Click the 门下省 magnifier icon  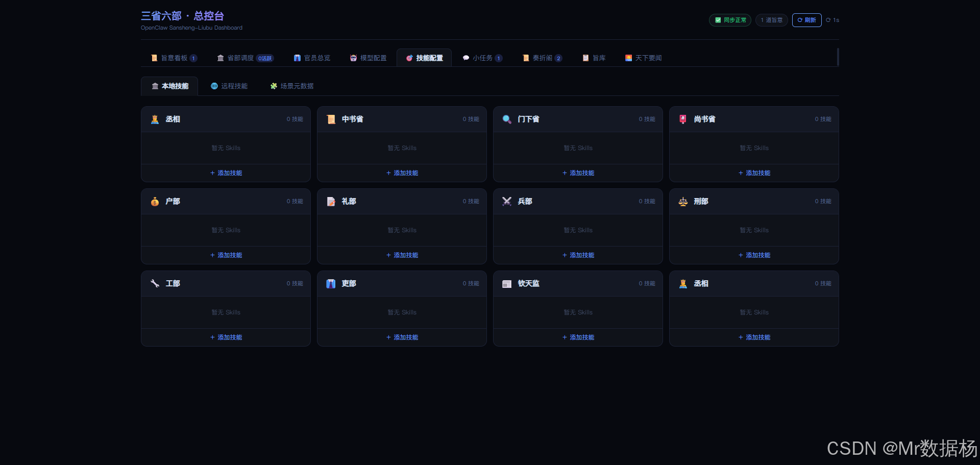[507, 119]
